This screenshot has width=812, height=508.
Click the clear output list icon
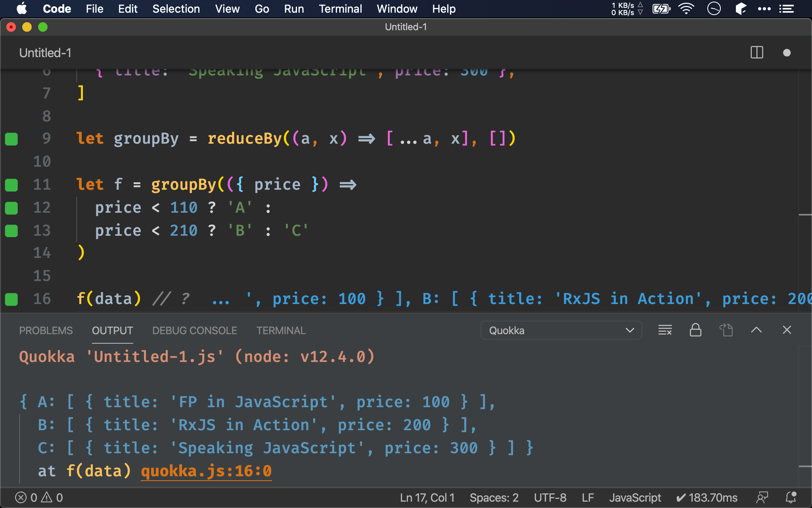664,330
